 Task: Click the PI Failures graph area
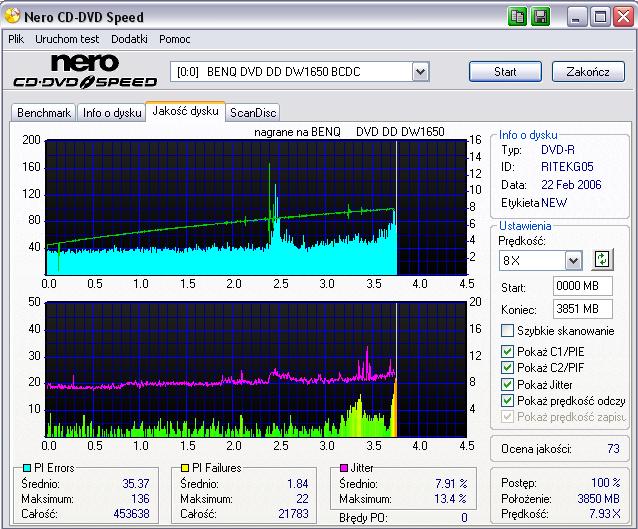[256, 369]
